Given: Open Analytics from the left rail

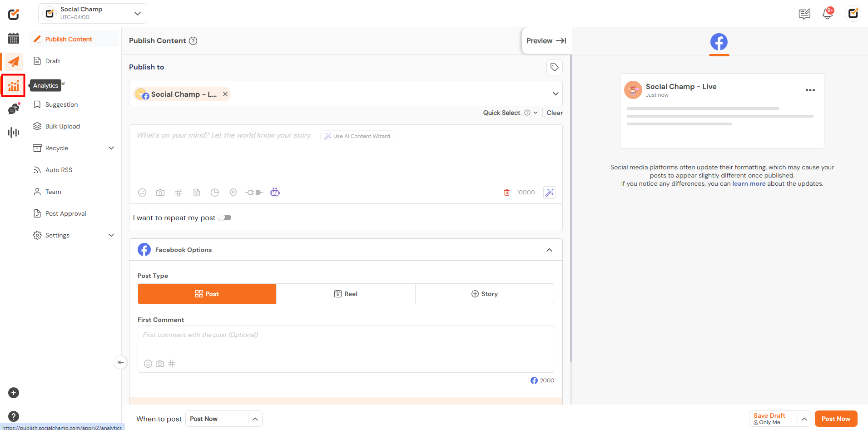Looking at the screenshot, I should click(x=14, y=85).
